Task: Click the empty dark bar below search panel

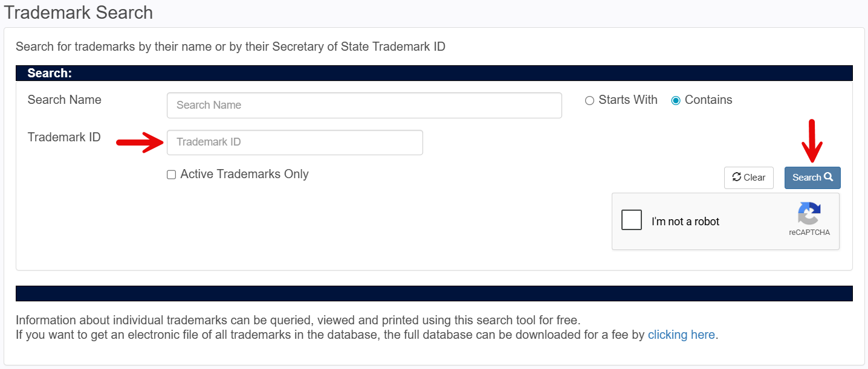Action: [x=434, y=294]
